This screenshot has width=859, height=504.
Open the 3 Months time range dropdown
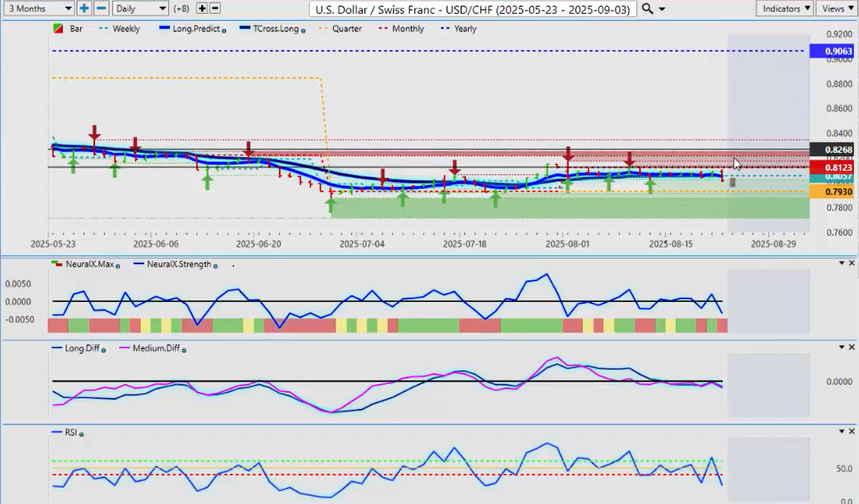[x=39, y=9]
